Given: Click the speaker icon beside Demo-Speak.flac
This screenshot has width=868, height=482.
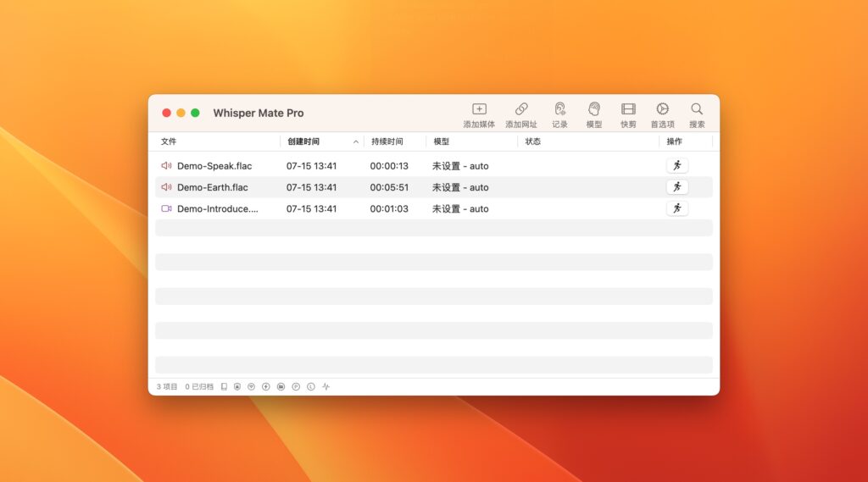Looking at the screenshot, I should tap(166, 165).
